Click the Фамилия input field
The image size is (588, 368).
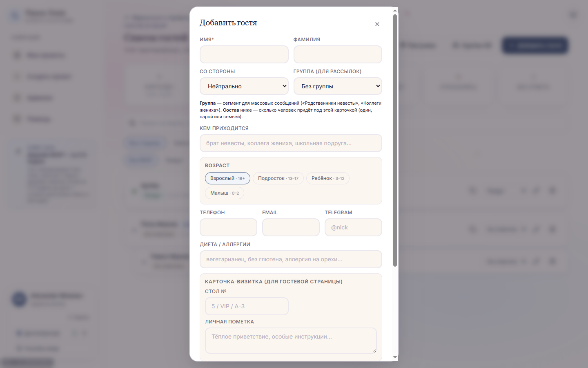[x=338, y=54]
